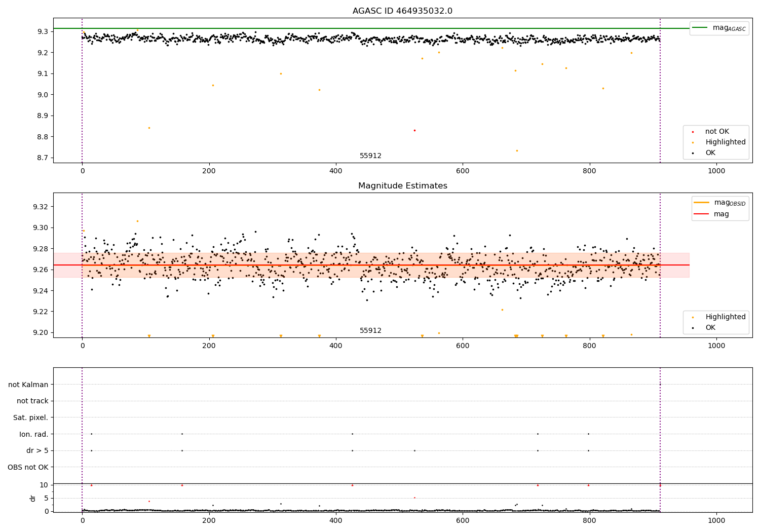Click the 9.3 tick on the top plot y-axis

[43, 32]
